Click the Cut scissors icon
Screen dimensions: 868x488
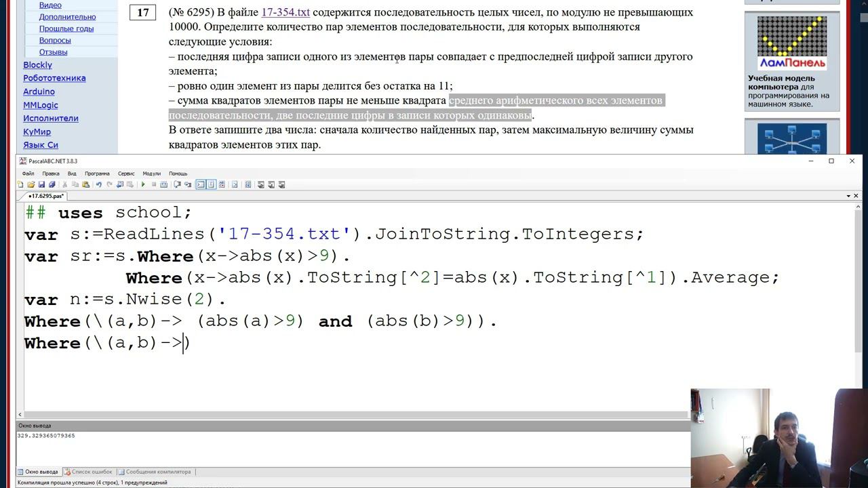pyautogui.click(x=64, y=184)
